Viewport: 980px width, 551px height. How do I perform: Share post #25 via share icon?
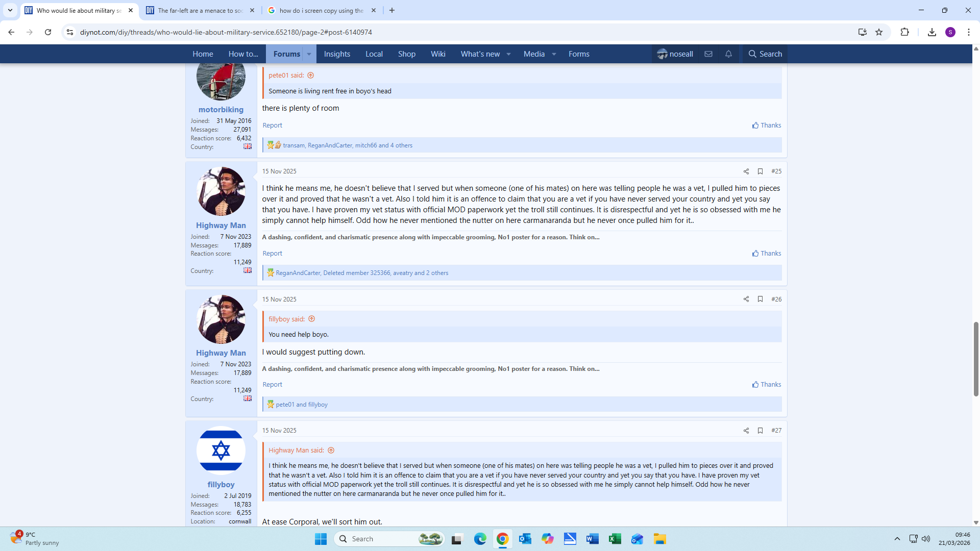click(746, 171)
